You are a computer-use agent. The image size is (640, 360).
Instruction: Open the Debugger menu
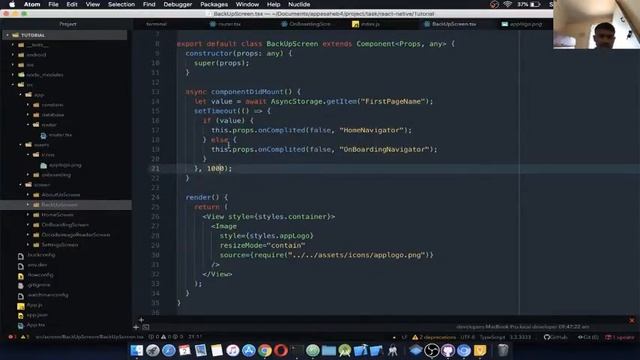coord(178,4)
